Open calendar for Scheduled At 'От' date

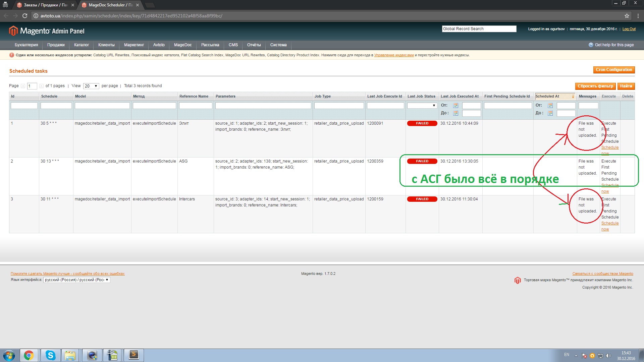550,106
